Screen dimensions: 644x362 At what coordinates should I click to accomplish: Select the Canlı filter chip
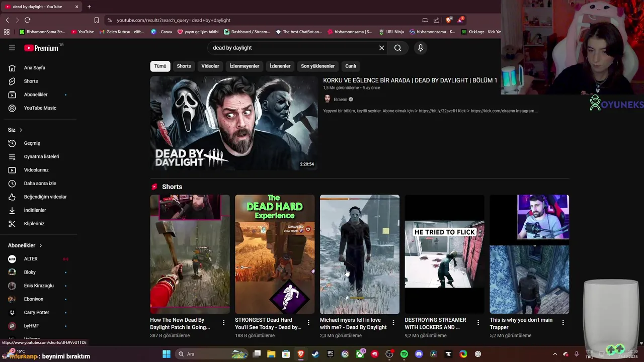pos(351,66)
